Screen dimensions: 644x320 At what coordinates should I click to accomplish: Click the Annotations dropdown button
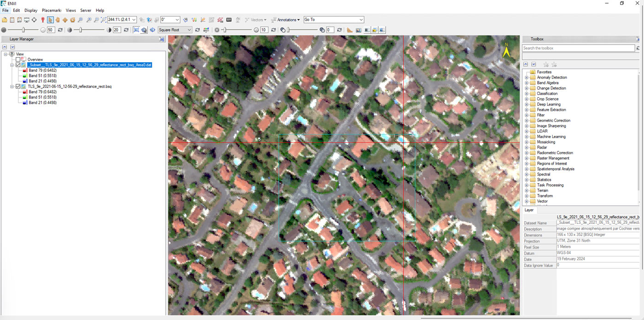pyautogui.click(x=286, y=20)
